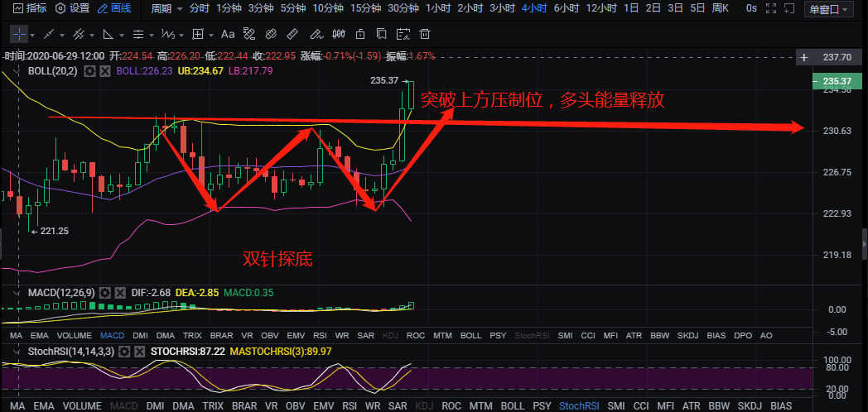Select the ruler measuring tool
The image size is (868, 412).
pyautogui.click(x=292, y=35)
